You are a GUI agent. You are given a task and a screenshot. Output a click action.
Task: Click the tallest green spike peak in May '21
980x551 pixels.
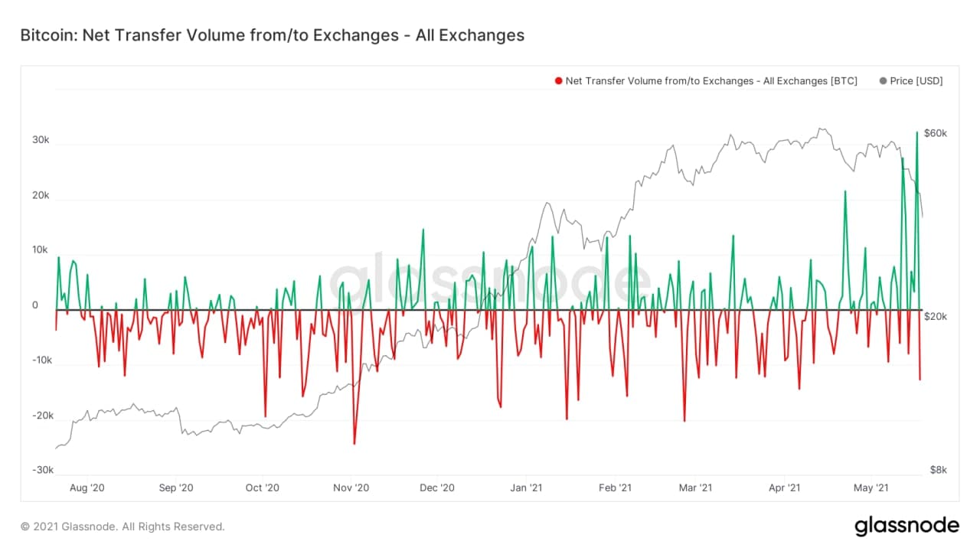[917, 132]
